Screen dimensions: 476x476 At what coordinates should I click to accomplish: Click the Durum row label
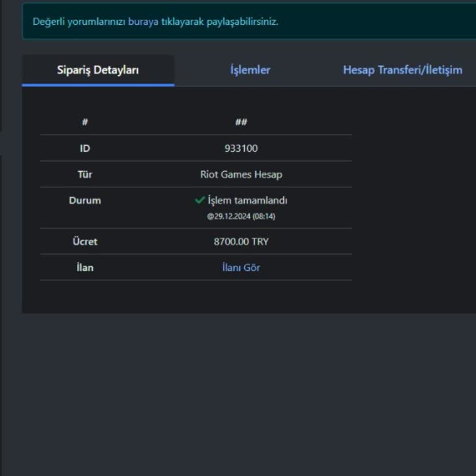click(85, 201)
